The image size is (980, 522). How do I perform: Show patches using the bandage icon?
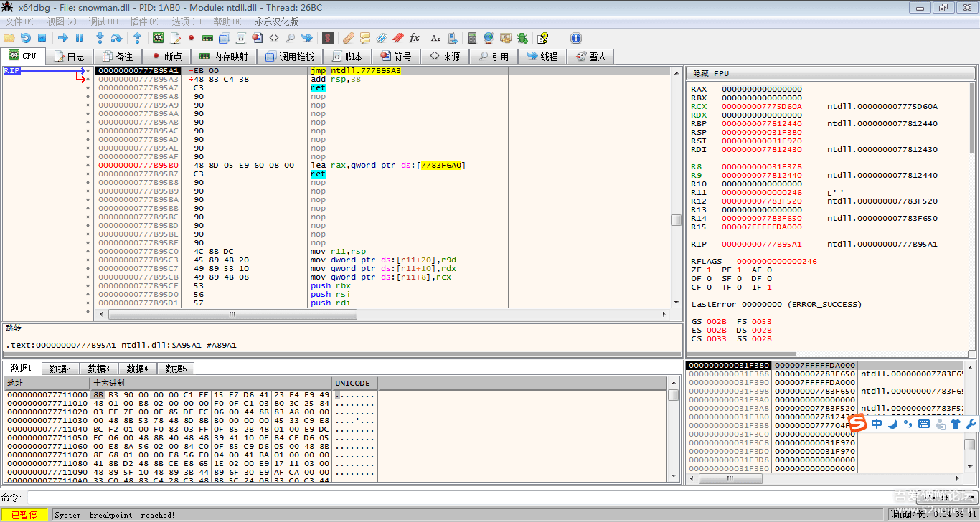tap(348, 38)
